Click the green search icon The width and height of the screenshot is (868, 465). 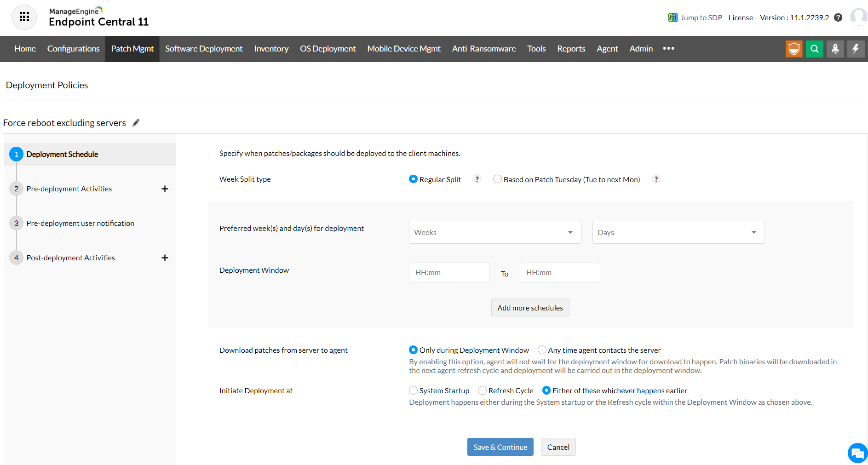click(814, 49)
